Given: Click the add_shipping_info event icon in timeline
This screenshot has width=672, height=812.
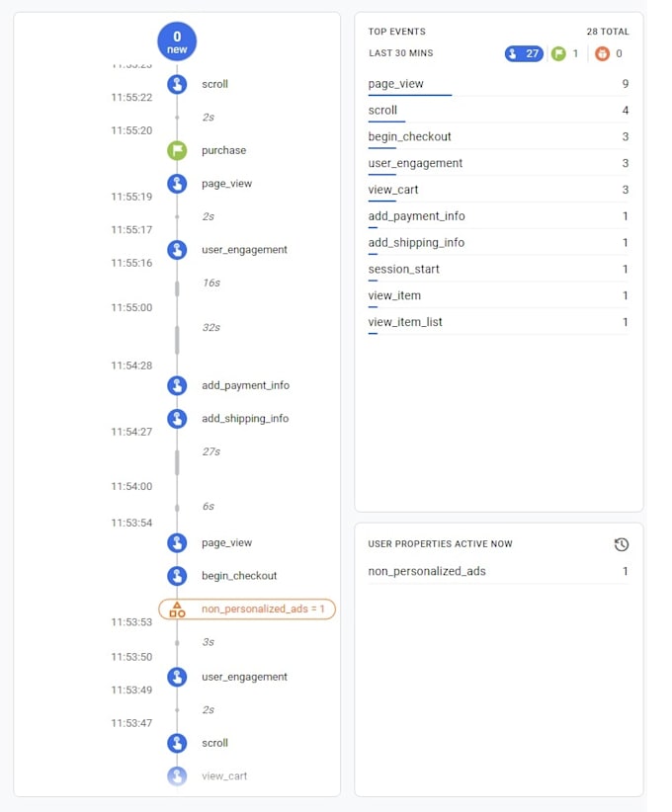Looking at the screenshot, I should coord(177,419).
